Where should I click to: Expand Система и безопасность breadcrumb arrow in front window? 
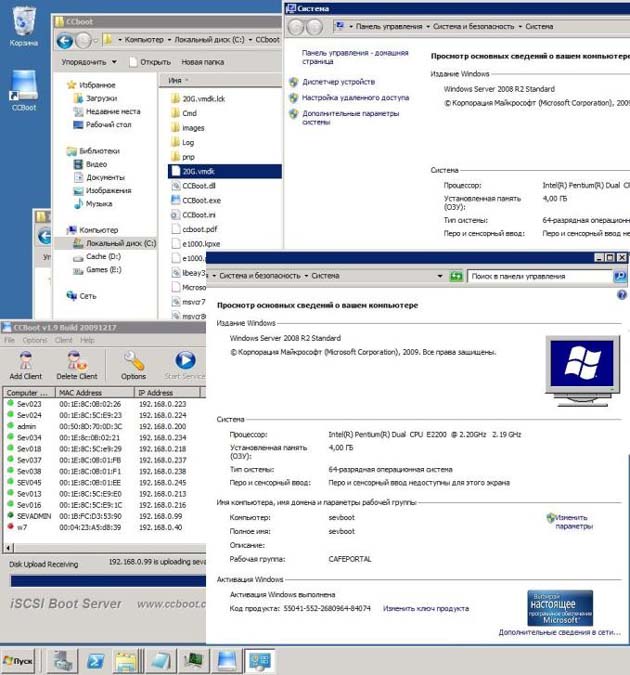click(x=306, y=276)
